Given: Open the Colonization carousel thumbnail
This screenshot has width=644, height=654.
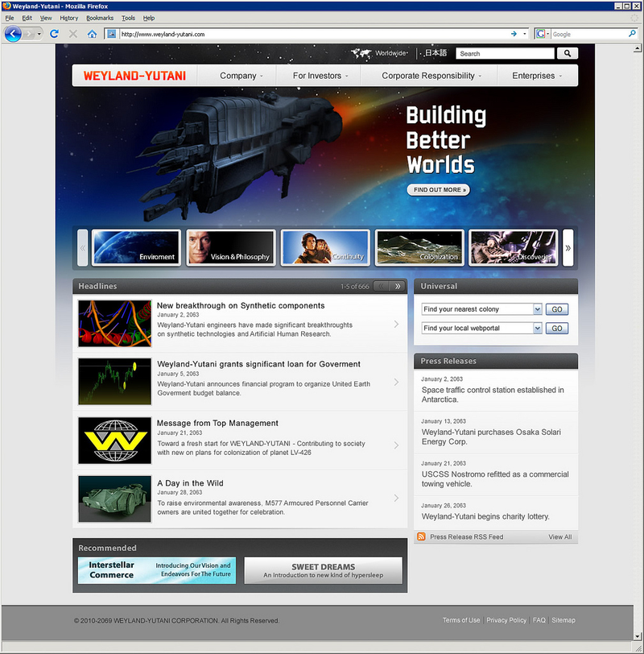Looking at the screenshot, I should tap(419, 248).
